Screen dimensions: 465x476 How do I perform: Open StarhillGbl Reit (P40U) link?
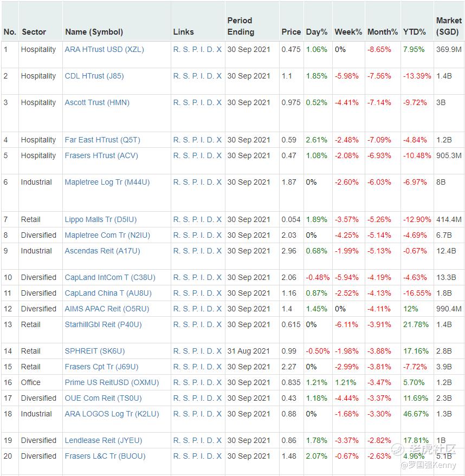[x=103, y=324]
